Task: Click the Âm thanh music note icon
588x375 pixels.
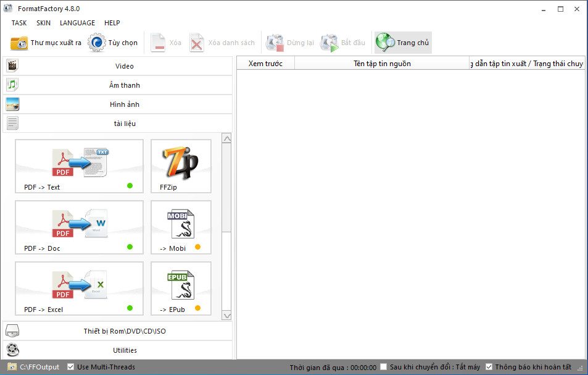Action: 12,85
